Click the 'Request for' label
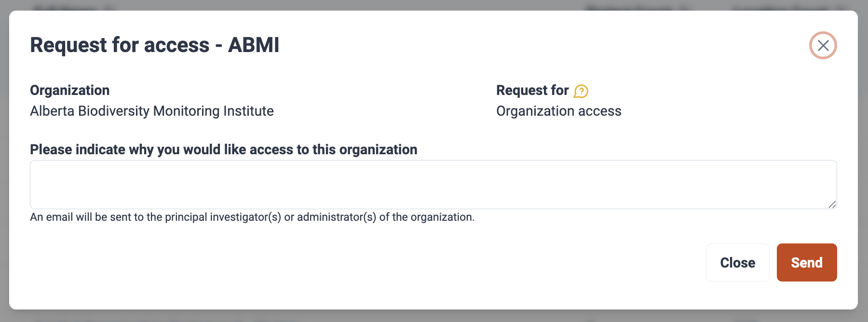Screen dimensions: 868x322 tap(532, 90)
